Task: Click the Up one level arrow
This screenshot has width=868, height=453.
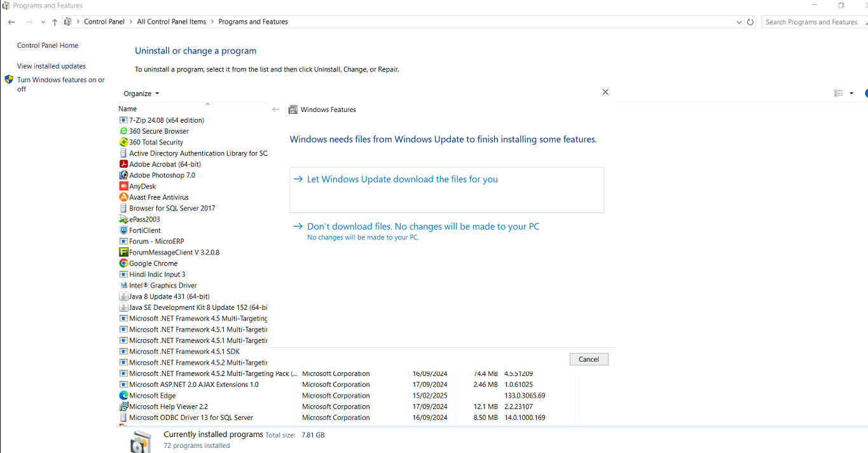Action: click(55, 22)
